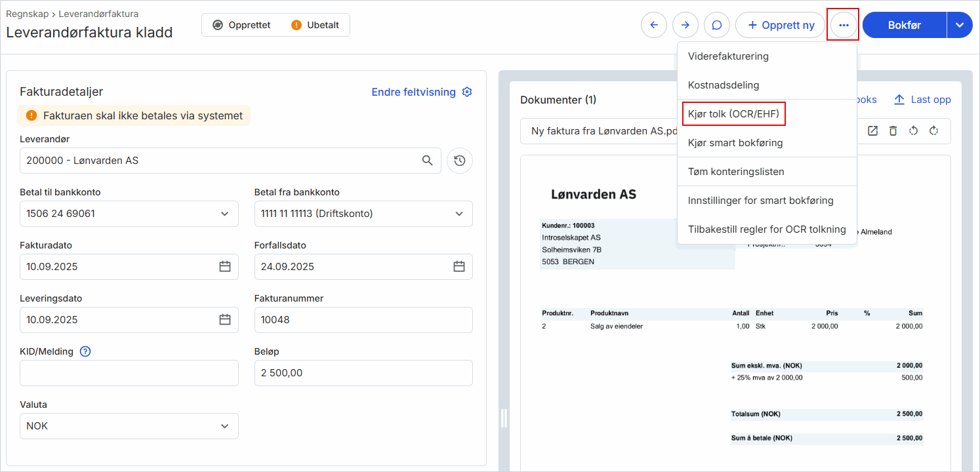This screenshot has width=980, height=472.
Task: Open document in new window icon
Action: coord(872,131)
